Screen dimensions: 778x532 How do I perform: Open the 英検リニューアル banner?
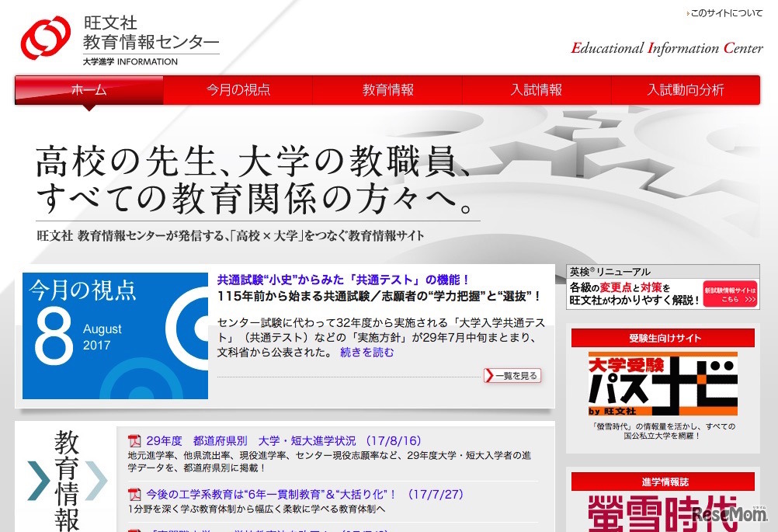tap(663, 287)
